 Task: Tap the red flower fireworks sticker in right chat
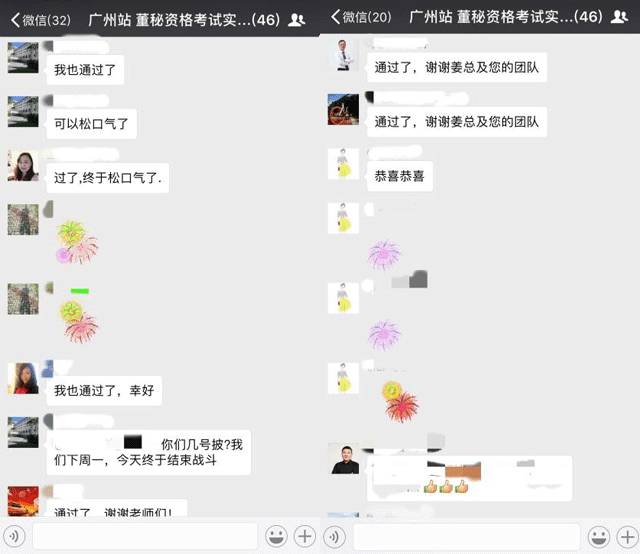click(400, 401)
